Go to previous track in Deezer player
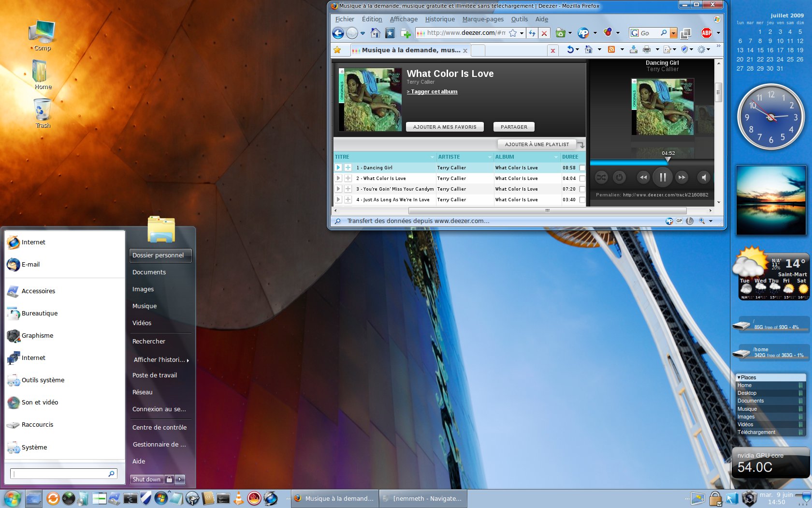 [x=643, y=178]
